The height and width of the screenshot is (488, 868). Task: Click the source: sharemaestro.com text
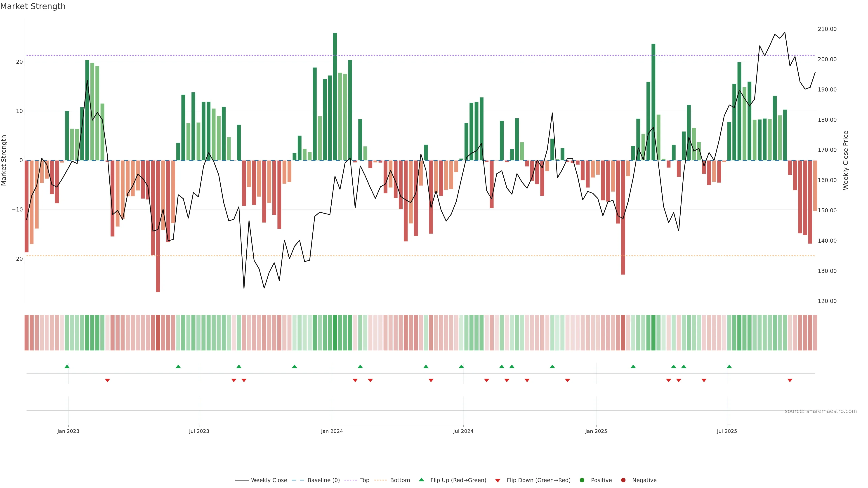[821, 411]
